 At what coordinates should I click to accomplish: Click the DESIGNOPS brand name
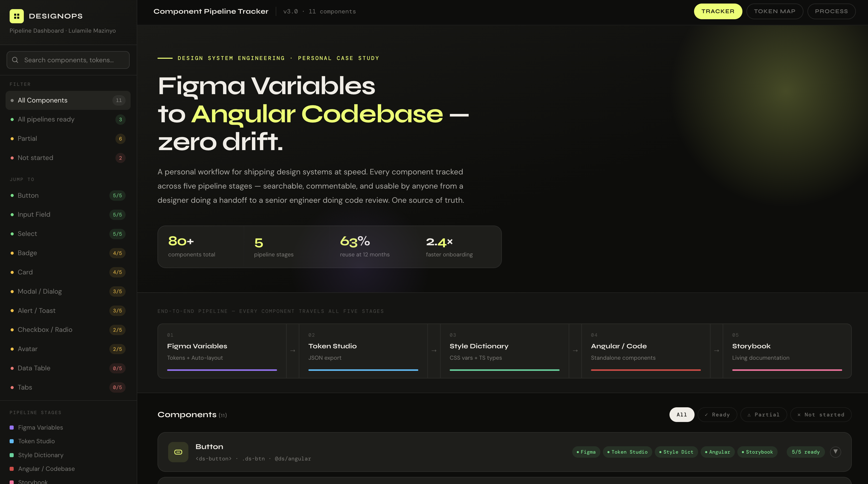(x=56, y=16)
